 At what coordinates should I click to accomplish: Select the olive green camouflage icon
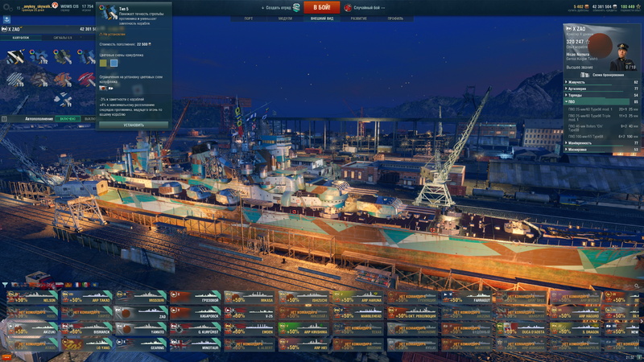click(x=63, y=56)
